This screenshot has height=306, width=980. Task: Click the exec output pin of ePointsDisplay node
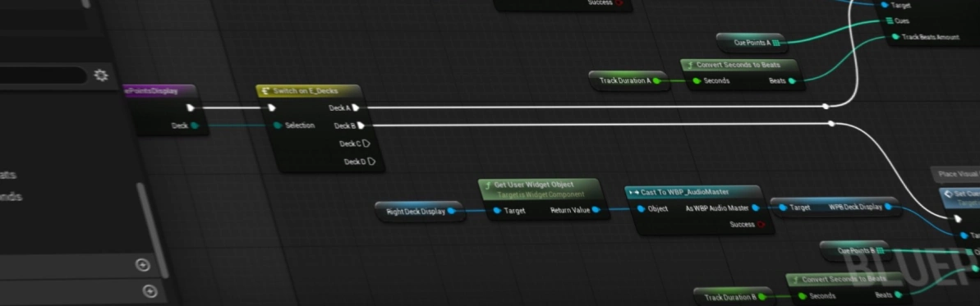[191, 108]
